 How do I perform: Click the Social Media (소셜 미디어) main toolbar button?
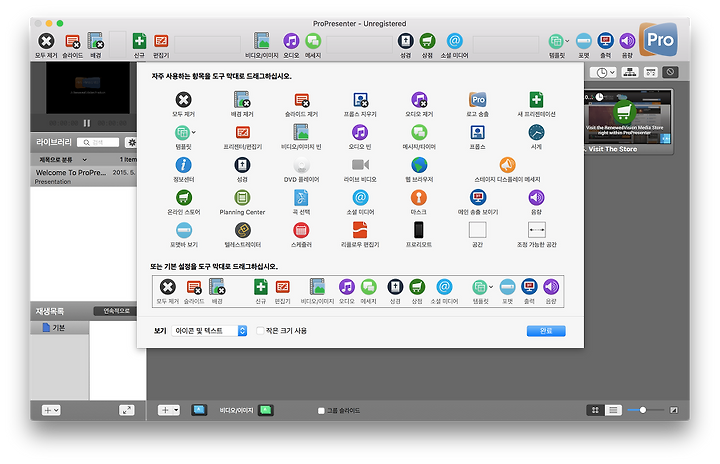(454, 45)
